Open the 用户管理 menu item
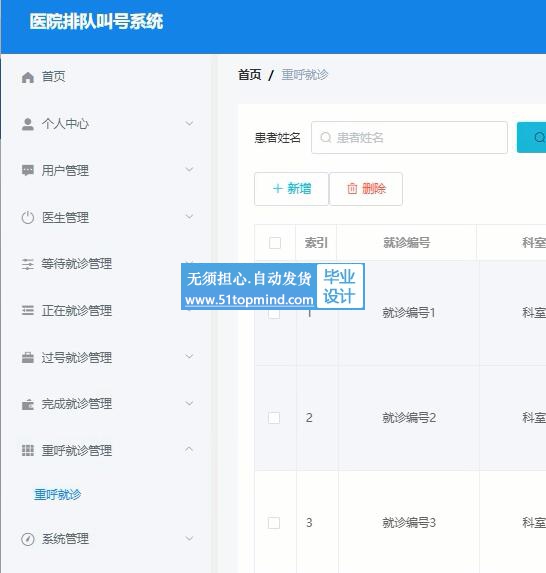546x573 pixels. tap(106, 170)
